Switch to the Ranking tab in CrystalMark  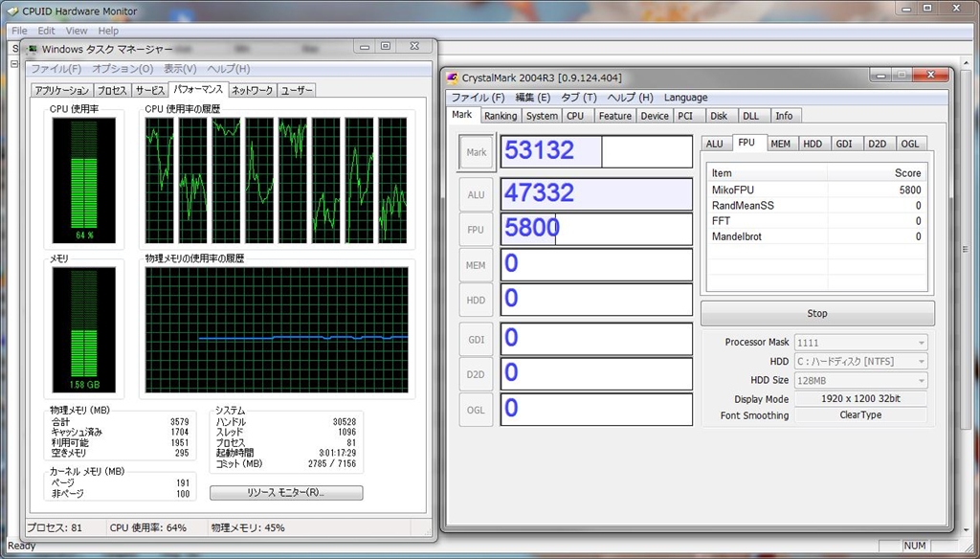click(x=500, y=116)
